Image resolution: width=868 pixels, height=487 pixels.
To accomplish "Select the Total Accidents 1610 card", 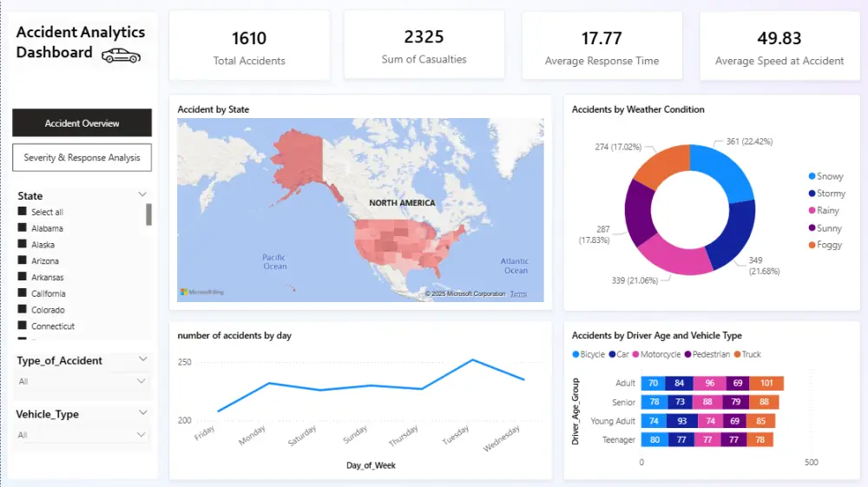I will (249, 46).
